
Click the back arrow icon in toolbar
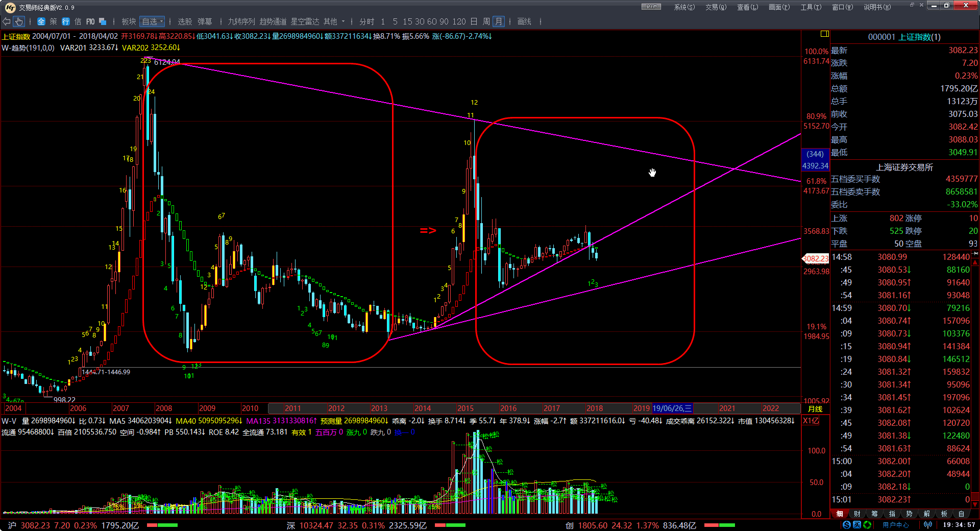tap(7, 21)
